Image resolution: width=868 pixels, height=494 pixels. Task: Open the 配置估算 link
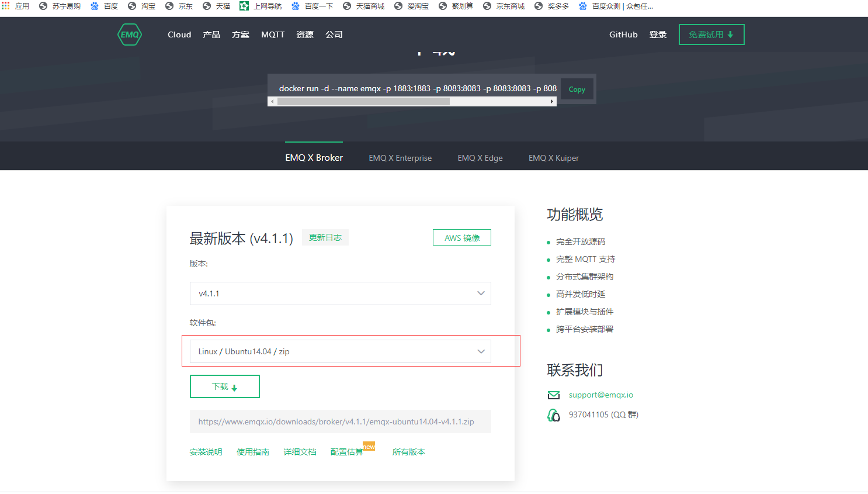pos(347,452)
